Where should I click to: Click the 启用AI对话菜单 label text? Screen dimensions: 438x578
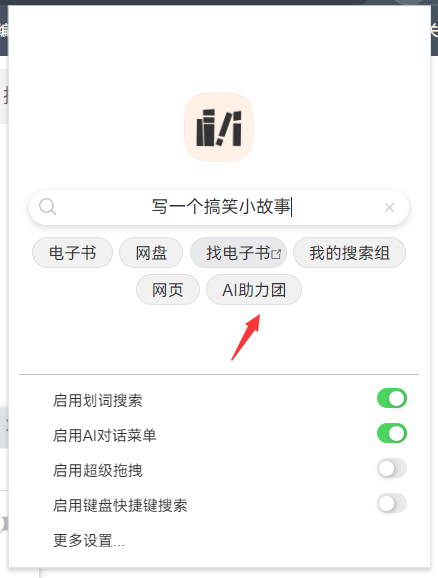[105, 435]
